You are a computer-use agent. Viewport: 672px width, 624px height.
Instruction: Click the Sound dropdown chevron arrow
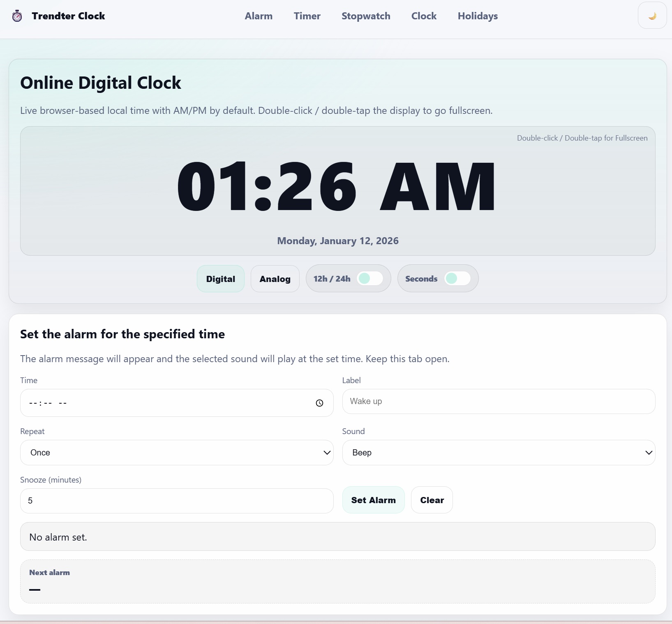pyautogui.click(x=649, y=453)
